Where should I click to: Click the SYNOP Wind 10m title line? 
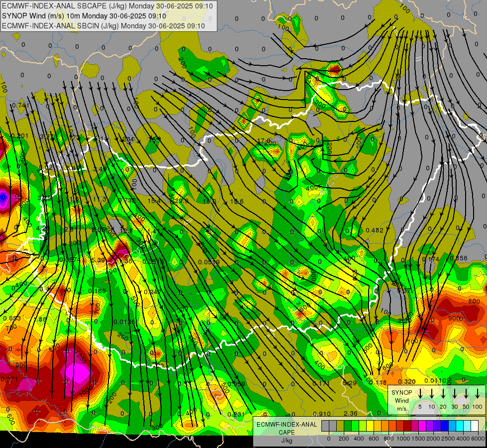(84, 16)
